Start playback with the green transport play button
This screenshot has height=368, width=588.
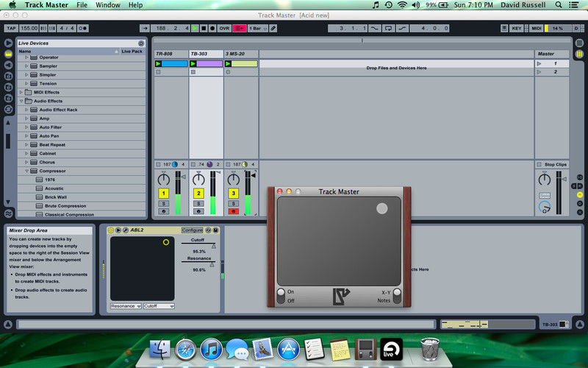click(x=195, y=28)
